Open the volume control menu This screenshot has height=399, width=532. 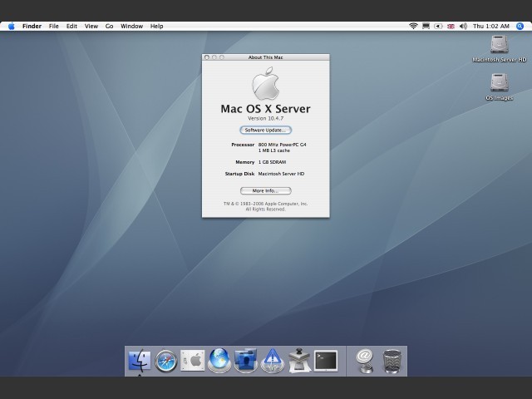coord(463,26)
